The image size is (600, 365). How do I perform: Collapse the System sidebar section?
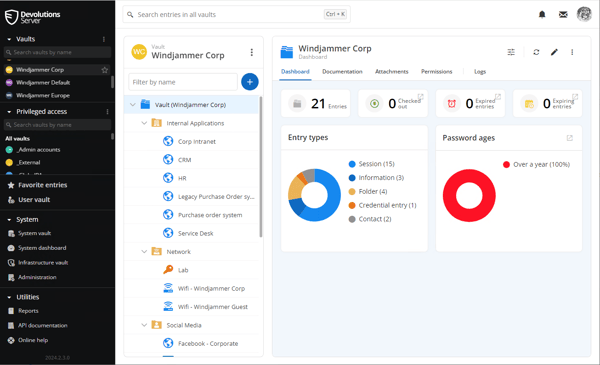(9, 220)
